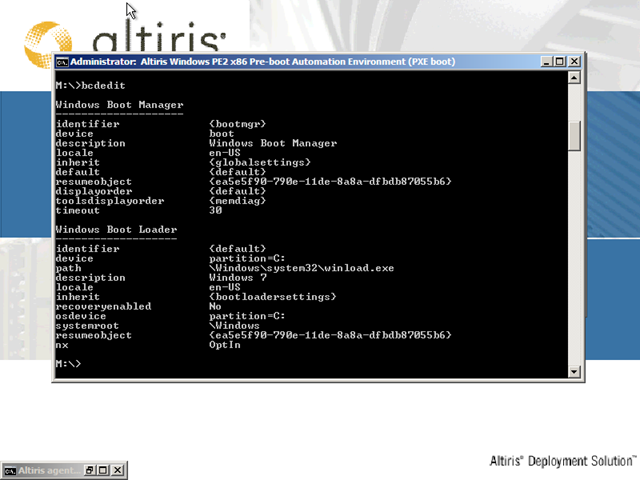Click the 'Windows Boot Manager' description value
This screenshot has height=480, width=640.
(273, 143)
